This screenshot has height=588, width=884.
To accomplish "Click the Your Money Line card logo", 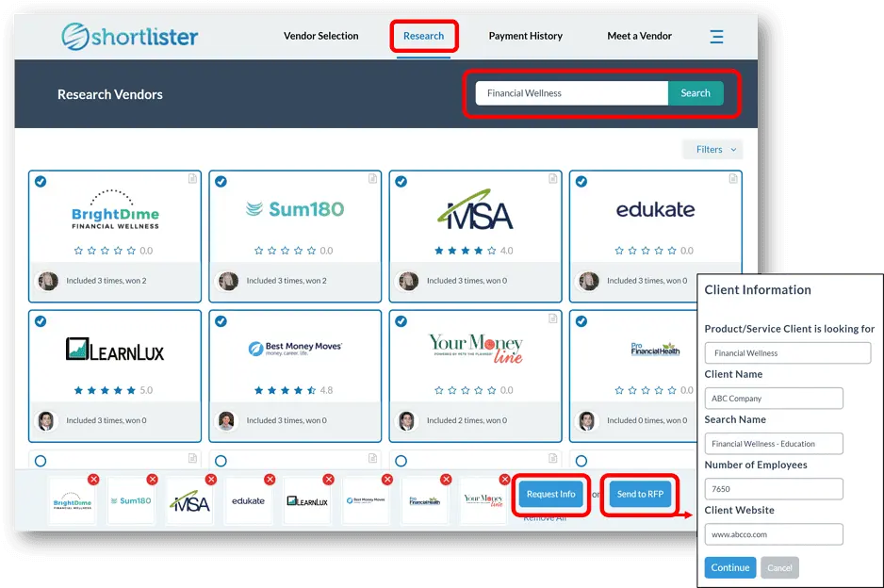I will 476,348.
